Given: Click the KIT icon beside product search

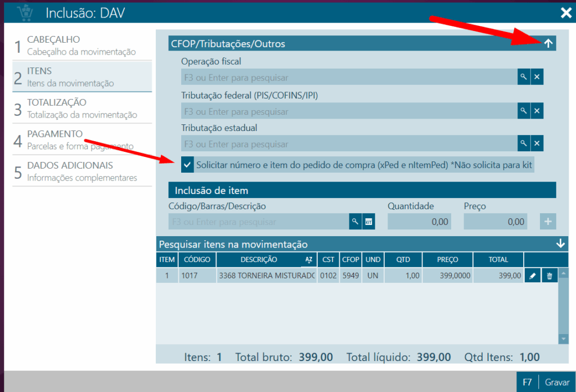Looking at the screenshot, I should pyautogui.click(x=368, y=222).
